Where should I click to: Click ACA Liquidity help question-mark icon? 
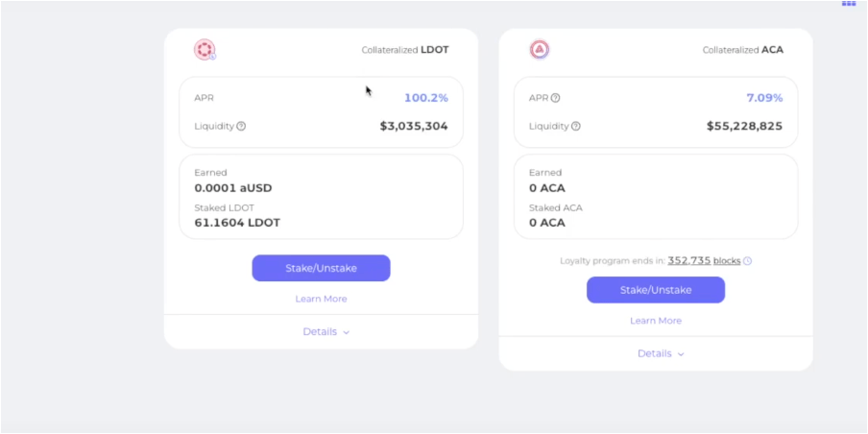click(x=575, y=126)
